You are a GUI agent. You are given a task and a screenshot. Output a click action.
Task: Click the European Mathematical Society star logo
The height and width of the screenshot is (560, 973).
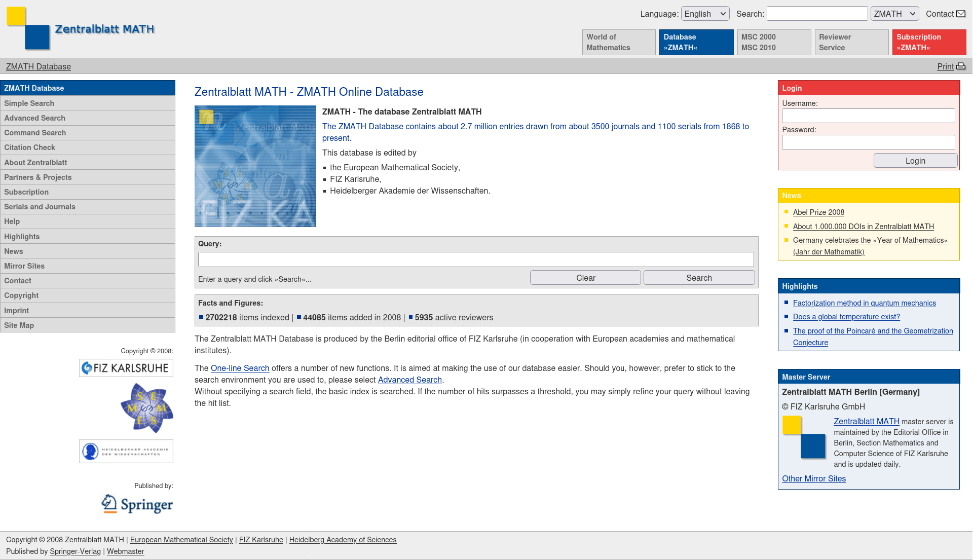[x=147, y=408]
